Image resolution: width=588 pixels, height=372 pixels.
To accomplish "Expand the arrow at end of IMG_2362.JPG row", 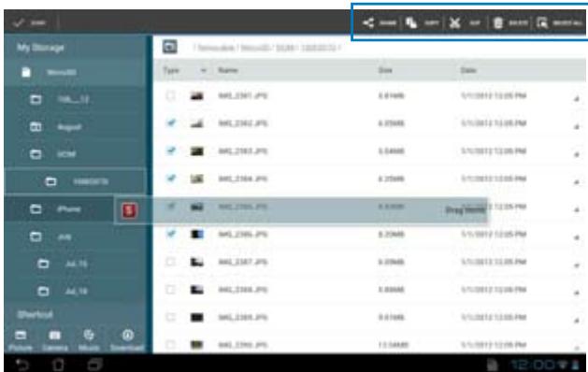I will (577, 127).
